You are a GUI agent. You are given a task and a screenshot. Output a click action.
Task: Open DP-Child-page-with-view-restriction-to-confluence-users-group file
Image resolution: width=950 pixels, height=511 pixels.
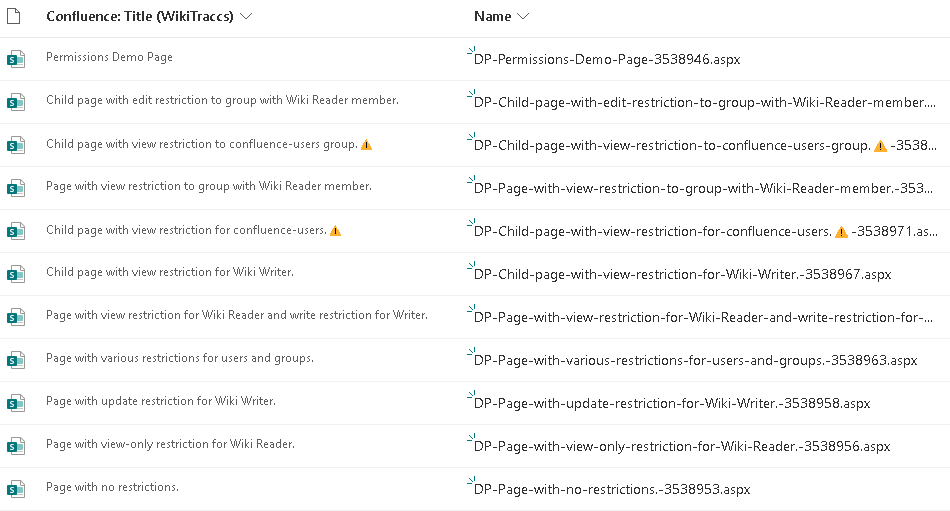[705, 145]
